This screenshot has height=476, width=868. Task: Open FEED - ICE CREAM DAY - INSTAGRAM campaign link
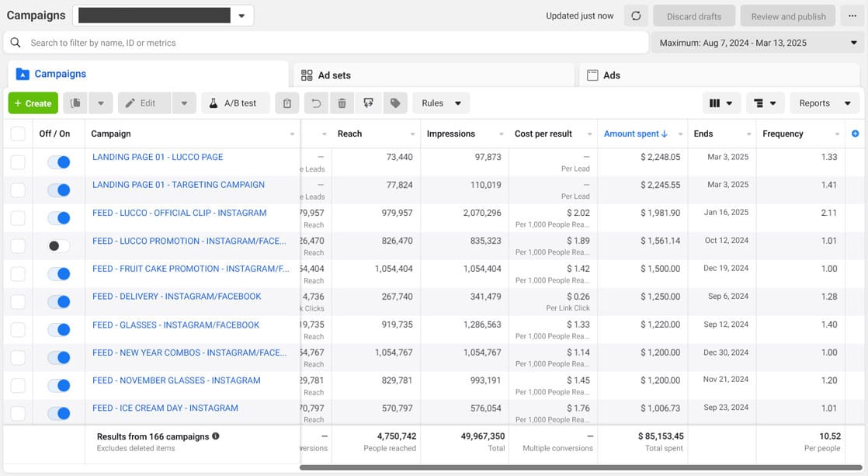165,408
